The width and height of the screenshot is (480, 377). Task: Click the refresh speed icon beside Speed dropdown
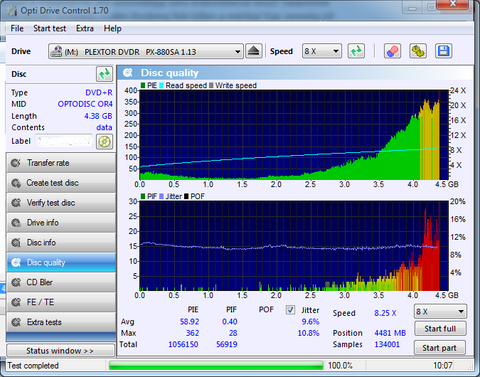356,51
